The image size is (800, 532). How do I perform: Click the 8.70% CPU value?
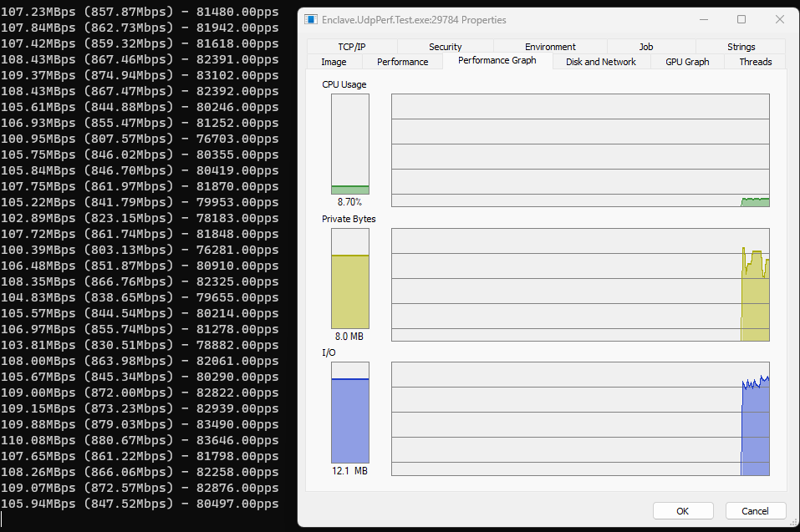click(349, 202)
